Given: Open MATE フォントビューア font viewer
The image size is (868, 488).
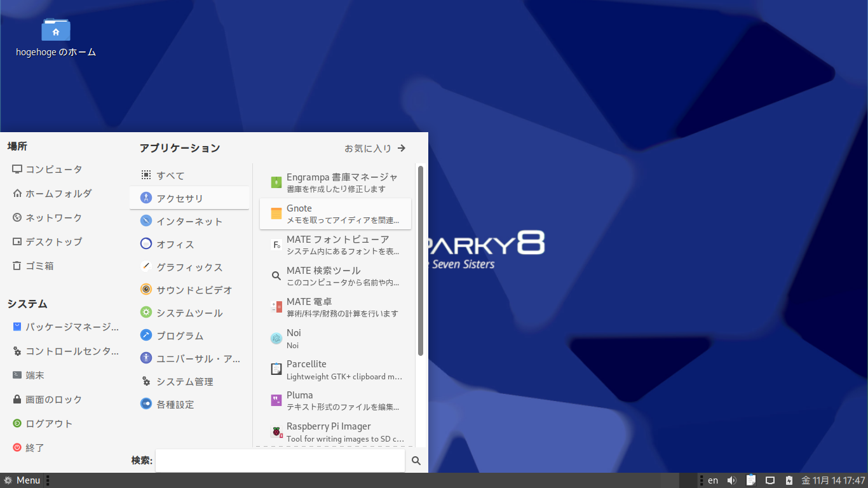Looking at the screenshot, I should click(x=336, y=245).
